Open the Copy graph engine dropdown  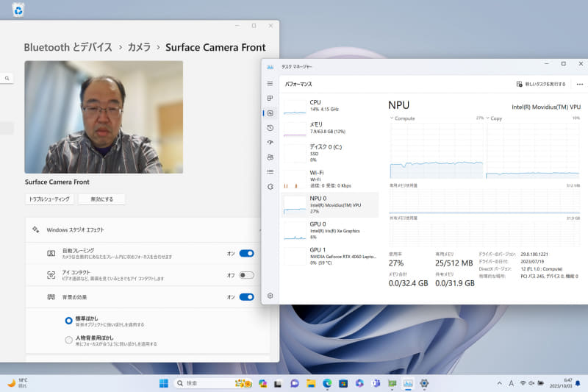(x=494, y=118)
